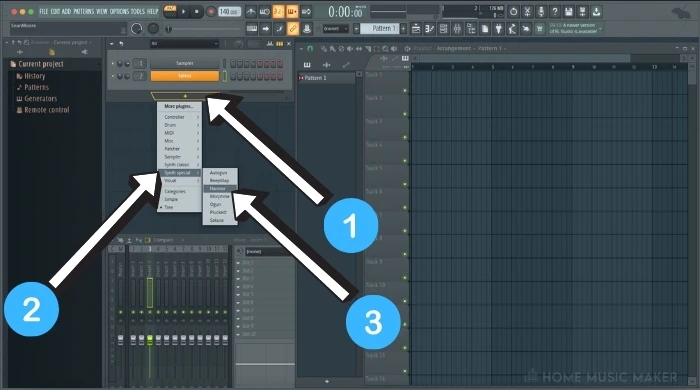Screen dimensions: 700x390
Task: Open pattern selector dropdown arrow beside Pattern 1
Action: 356,29
